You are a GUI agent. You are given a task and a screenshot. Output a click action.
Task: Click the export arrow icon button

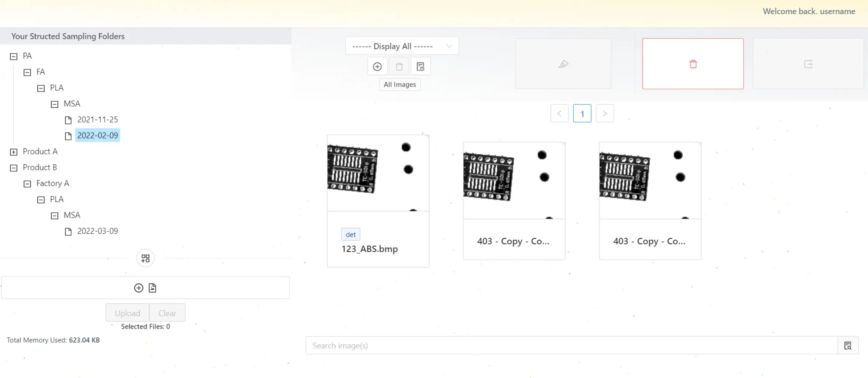(808, 64)
